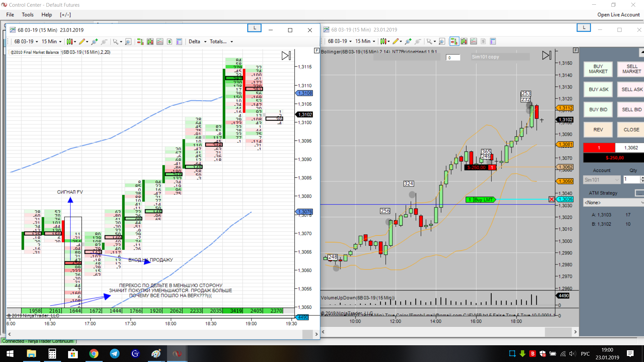Jump to latest bar arrow on left chart

pyautogui.click(x=286, y=56)
